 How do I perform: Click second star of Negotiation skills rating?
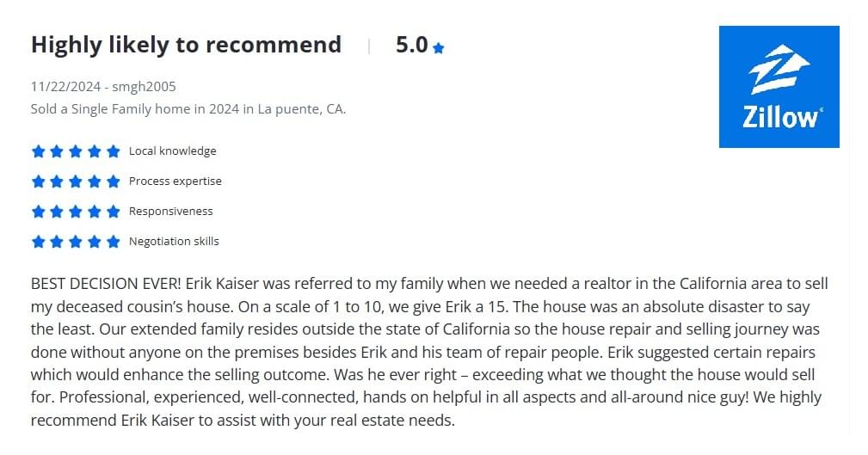click(x=57, y=242)
